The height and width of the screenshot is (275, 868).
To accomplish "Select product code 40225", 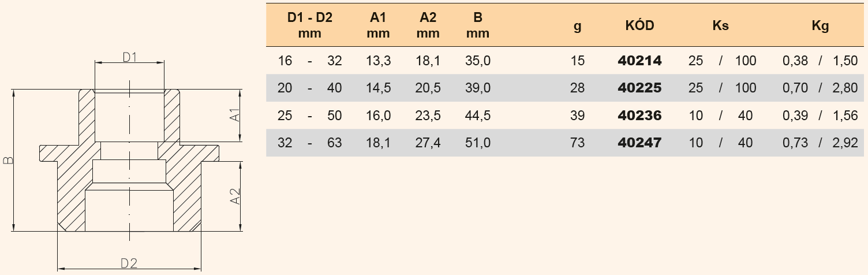I will click(639, 88).
